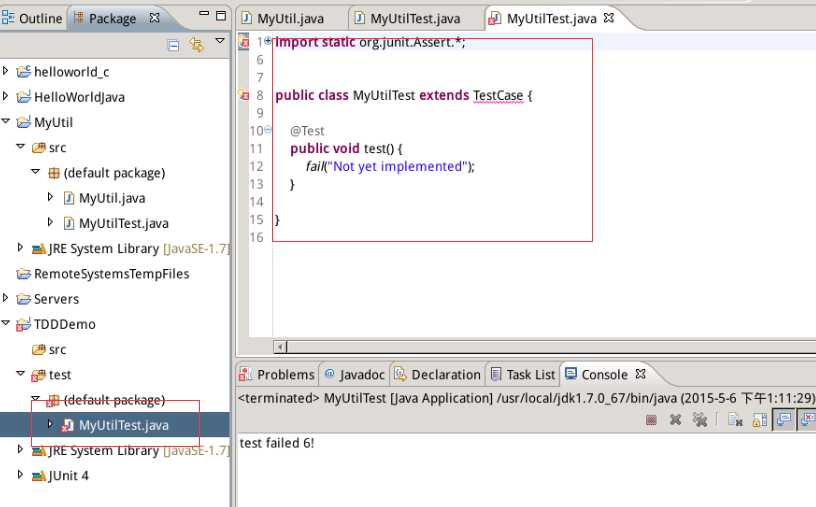This screenshot has height=507, width=816.
Task: Toggle Scroll Lock in the Console
Action: point(760,420)
